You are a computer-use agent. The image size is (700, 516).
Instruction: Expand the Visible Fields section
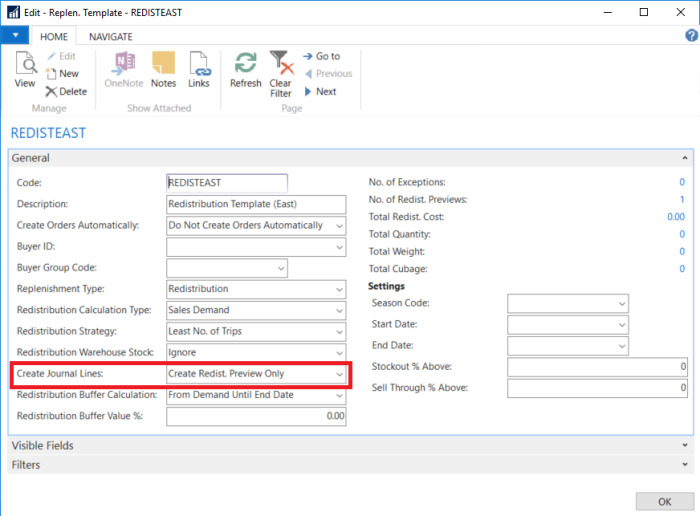tap(684, 445)
